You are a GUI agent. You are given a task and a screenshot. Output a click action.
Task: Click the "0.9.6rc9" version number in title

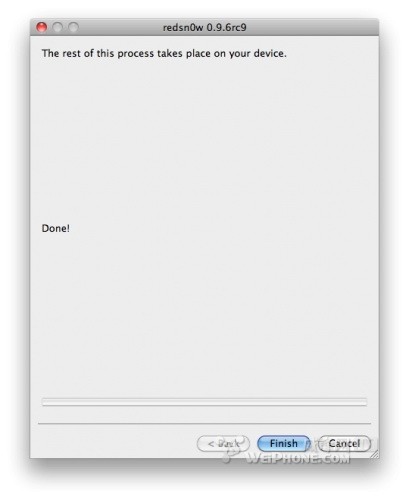tap(227, 27)
